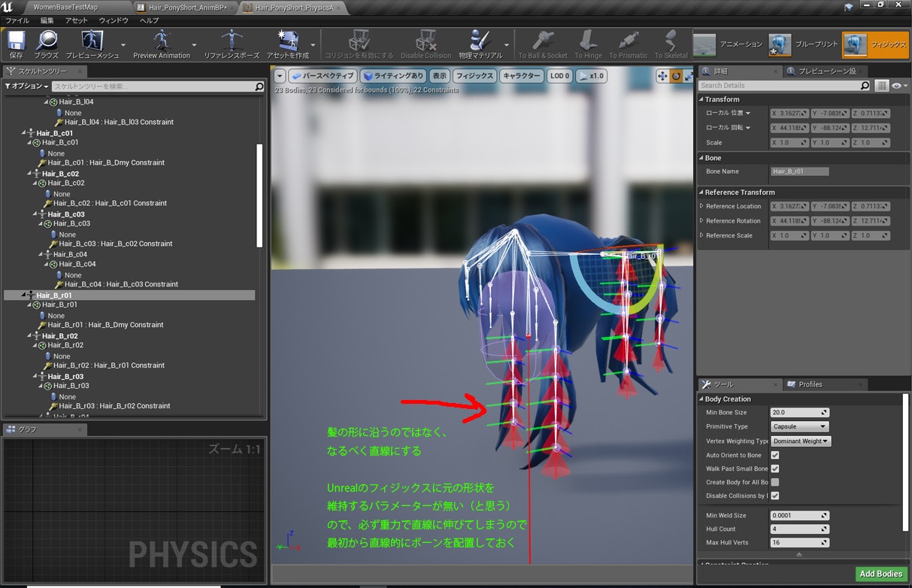The image size is (912, 588).
Task: Collapse the Transform section
Action: pos(701,99)
